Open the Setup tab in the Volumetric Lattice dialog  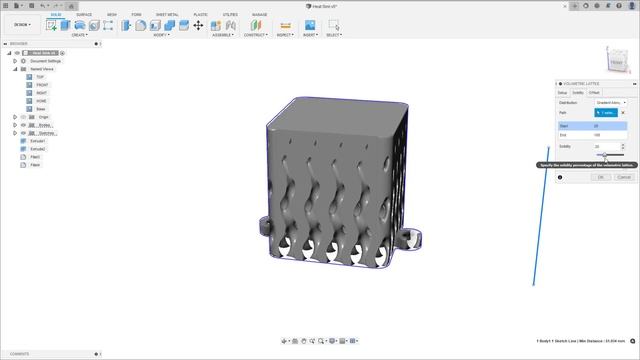tap(562, 93)
